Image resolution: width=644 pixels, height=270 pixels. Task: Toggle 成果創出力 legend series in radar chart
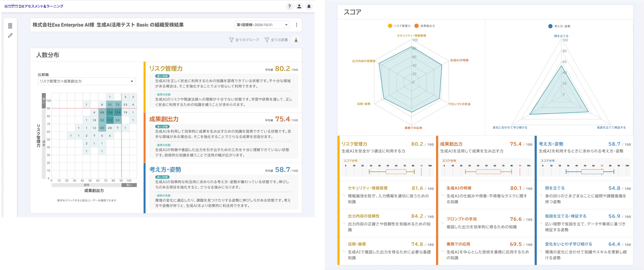[425, 26]
